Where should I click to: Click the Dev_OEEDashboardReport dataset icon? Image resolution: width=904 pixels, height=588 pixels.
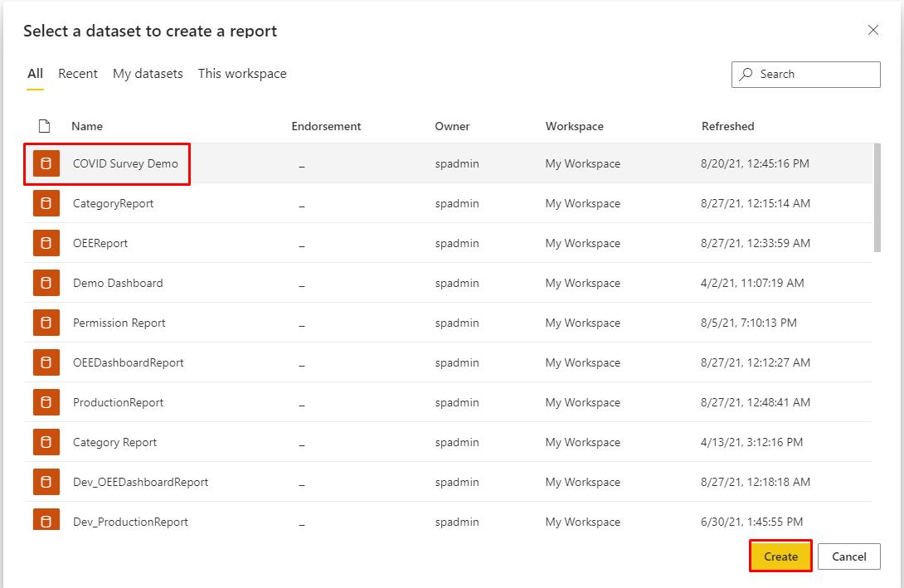pos(46,482)
